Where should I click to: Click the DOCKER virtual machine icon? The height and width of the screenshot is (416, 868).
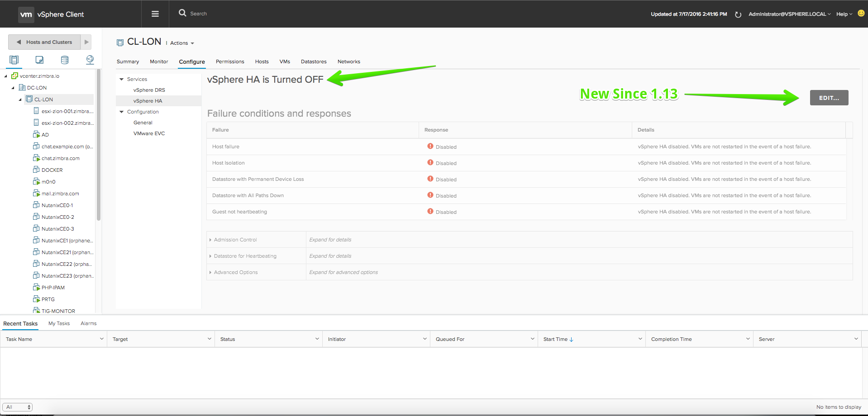point(37,170)
